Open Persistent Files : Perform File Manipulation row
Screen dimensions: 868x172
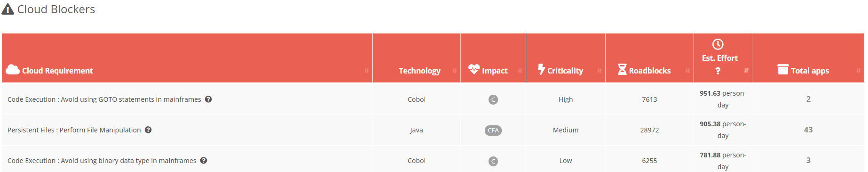[433, 130]
